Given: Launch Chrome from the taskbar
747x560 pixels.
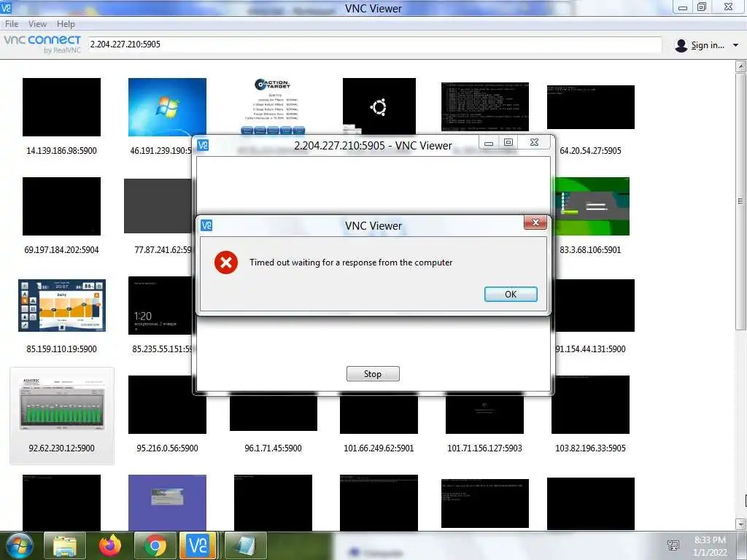Looking at the screenshot, I should [155, 545].
